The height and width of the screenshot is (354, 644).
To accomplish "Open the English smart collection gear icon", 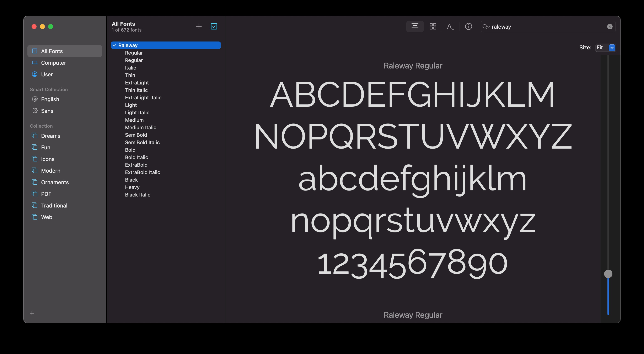I will [35, 99].
